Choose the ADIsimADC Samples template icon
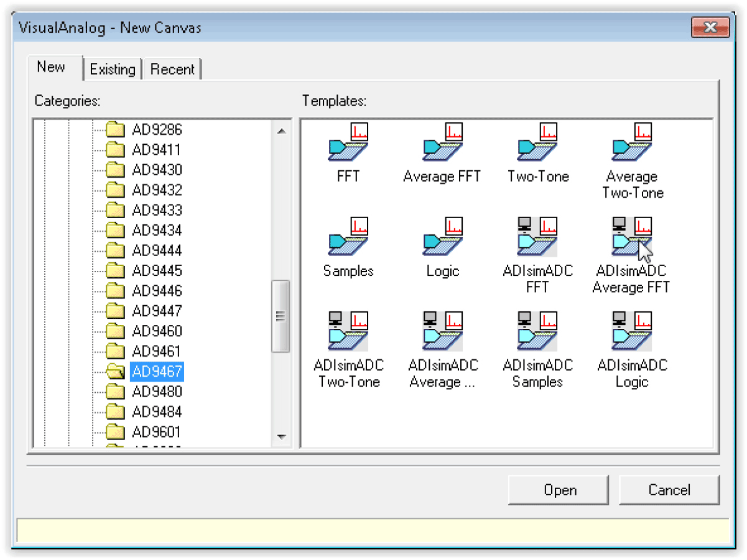 coord(537,331)
